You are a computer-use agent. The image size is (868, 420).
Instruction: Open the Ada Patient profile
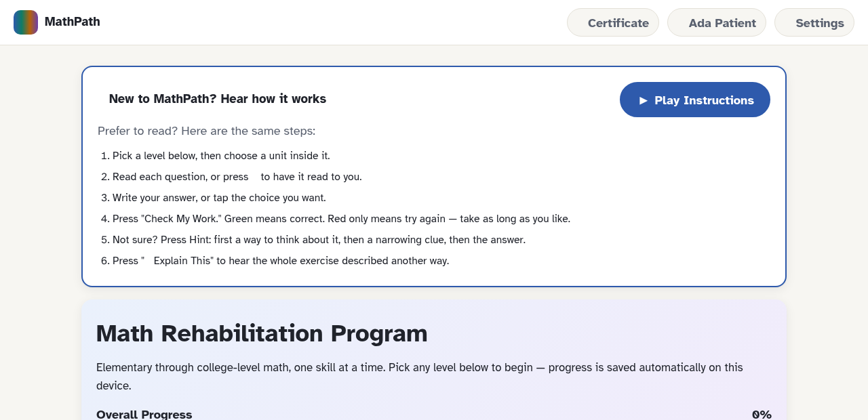(x=717, y=22)
